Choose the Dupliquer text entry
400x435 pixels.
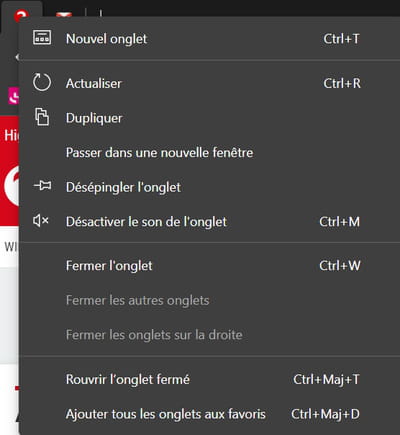point(94,118)
